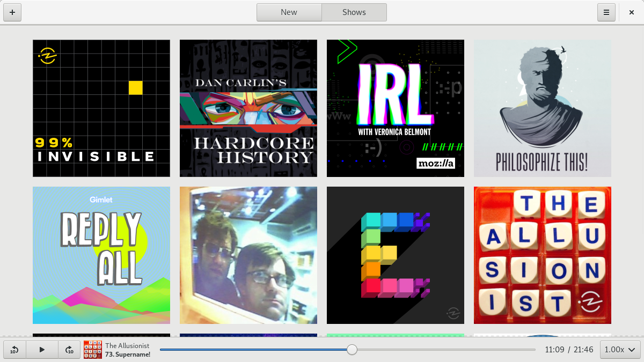The width and height of the screenshot is (644, 362).
Task: Open the 99% Invisible podcast
Action: click(x=101, y=108)
